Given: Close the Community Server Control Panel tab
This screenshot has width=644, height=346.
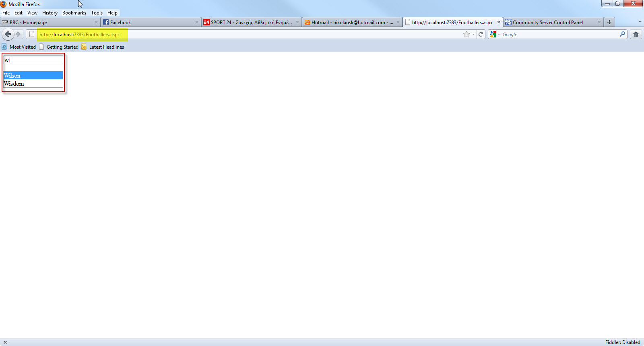Looking at the screenshot, I should (599, 22).
